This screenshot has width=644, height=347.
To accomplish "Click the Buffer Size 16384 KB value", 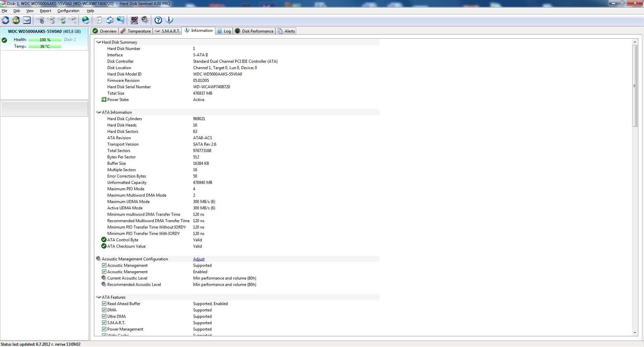I will point(201,163).
